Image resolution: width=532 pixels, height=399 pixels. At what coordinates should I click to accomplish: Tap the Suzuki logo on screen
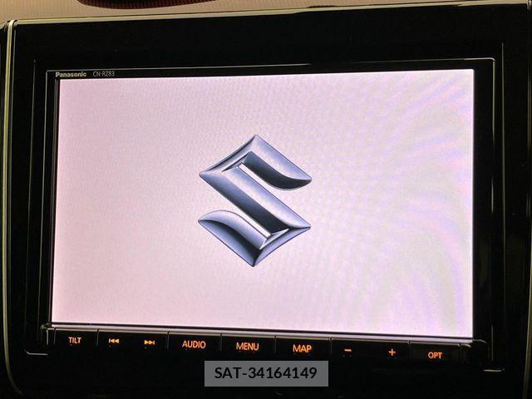[254, 200]
